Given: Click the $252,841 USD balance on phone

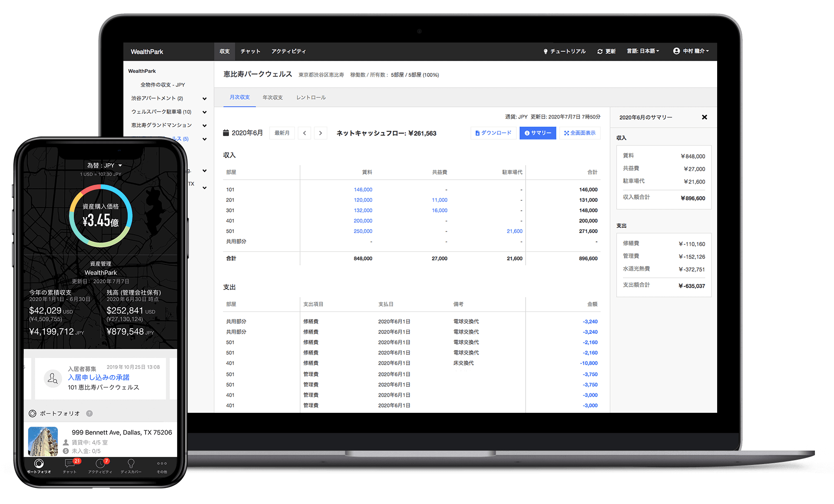Looking at the screenshot, I should coord(131,311).
